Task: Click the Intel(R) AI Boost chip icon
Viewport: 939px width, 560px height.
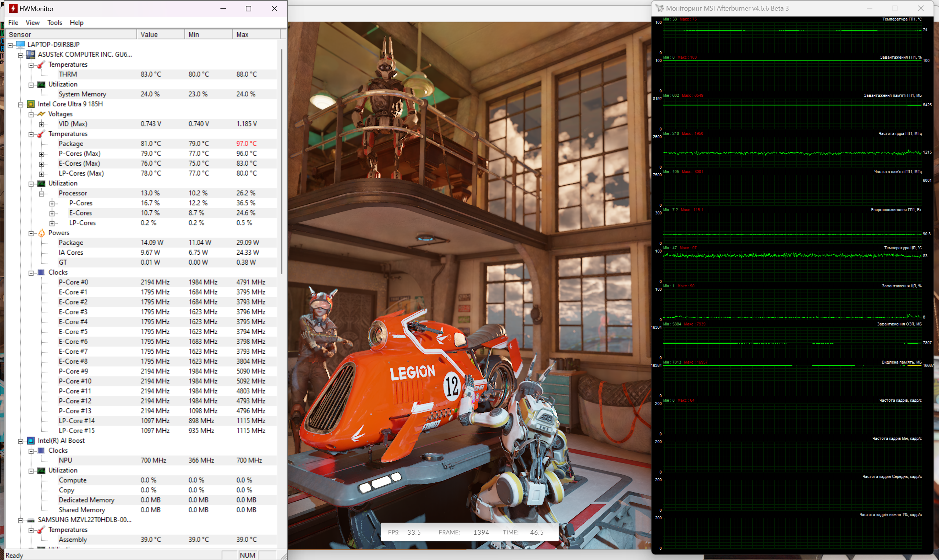Action: 31,441
